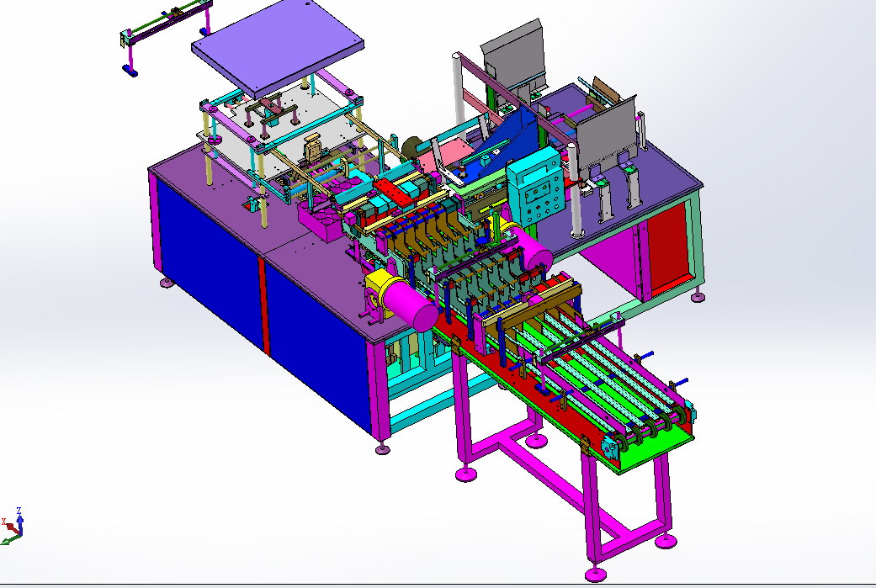
Task: Select the cyan control panel box with buttons
Action: (x=535, y=188)
